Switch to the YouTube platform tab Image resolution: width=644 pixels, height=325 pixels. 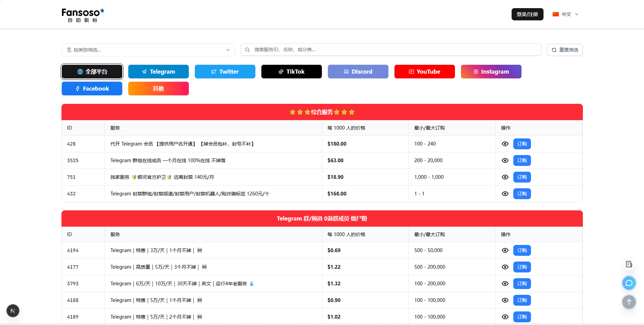tap(424, 72)
